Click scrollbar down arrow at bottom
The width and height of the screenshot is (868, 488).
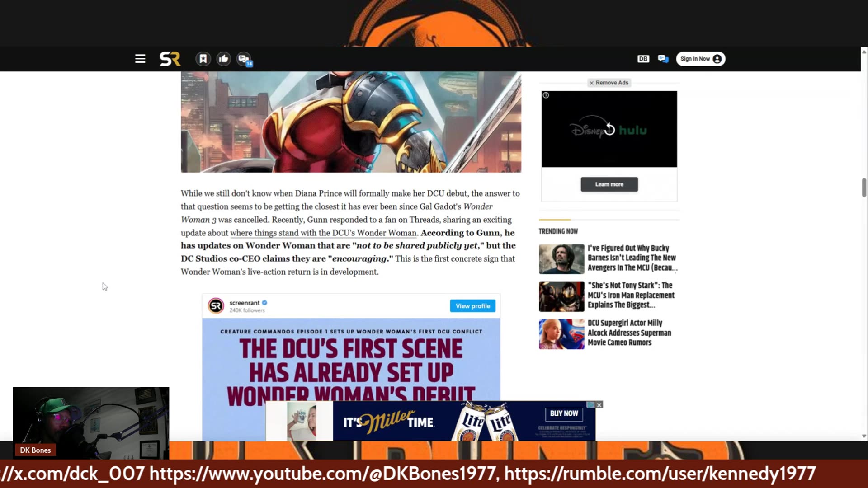click(x=864, y=436)
